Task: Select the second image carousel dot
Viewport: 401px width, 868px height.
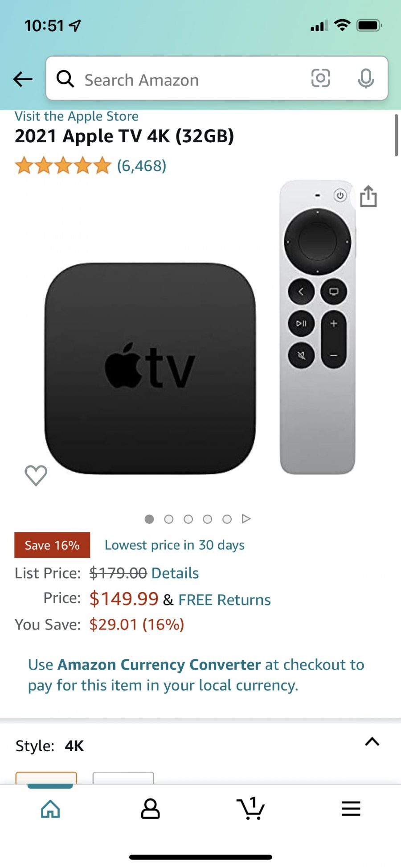Action: click(169, 519)
